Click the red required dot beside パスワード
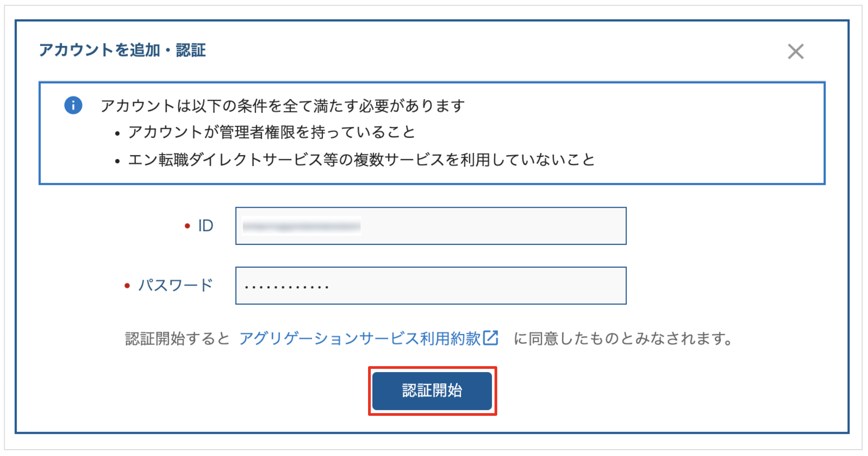This screenshot has width=868, height=456. pyautogui.click(x=127, y=286)
